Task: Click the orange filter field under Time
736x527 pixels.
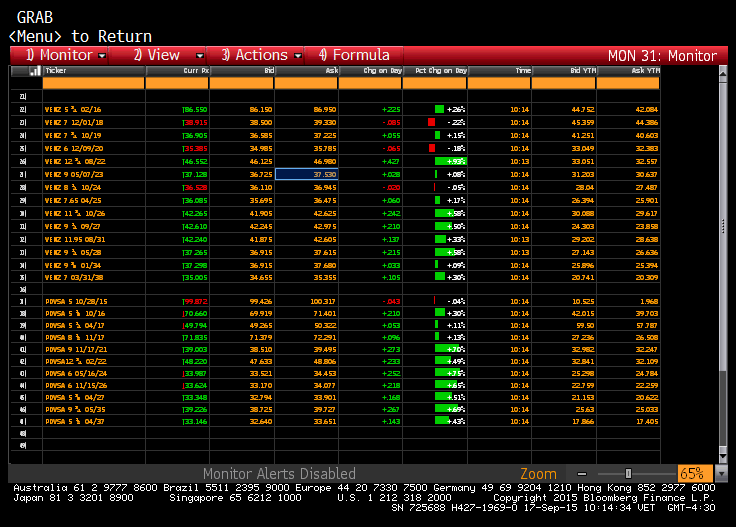Action: [499, 83]
